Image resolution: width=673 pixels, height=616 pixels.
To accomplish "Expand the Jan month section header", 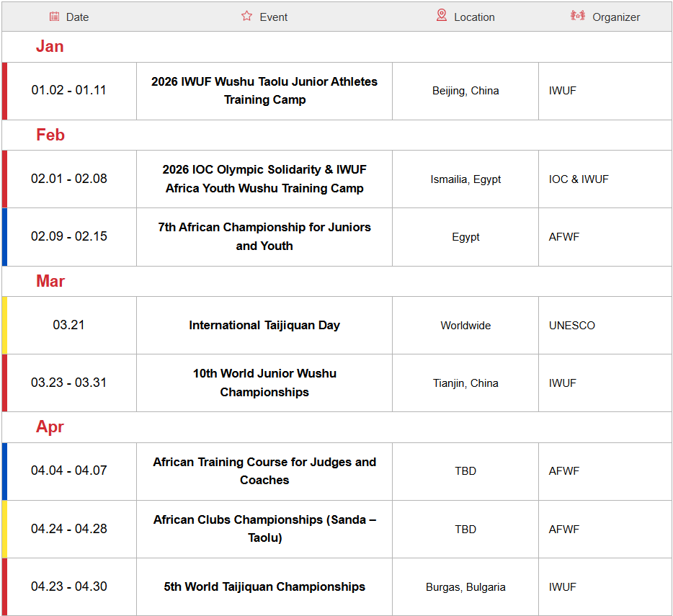I will [50, 47].
